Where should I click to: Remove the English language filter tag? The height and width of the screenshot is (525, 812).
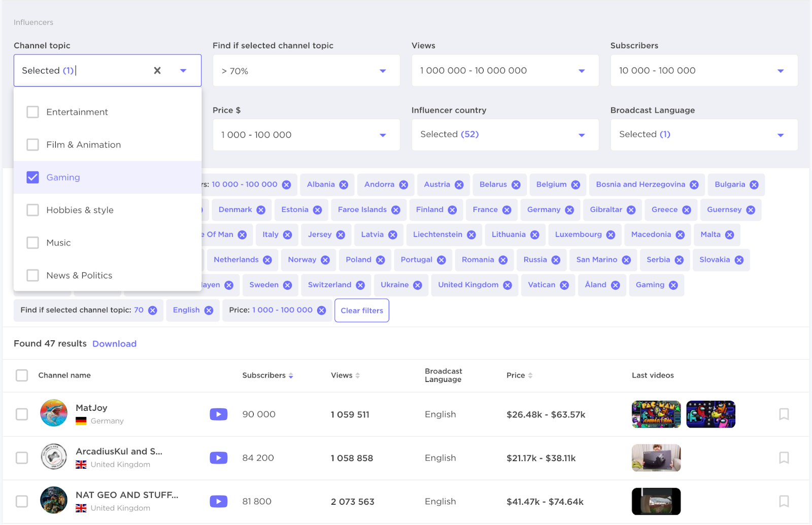[x=209, y=310]
